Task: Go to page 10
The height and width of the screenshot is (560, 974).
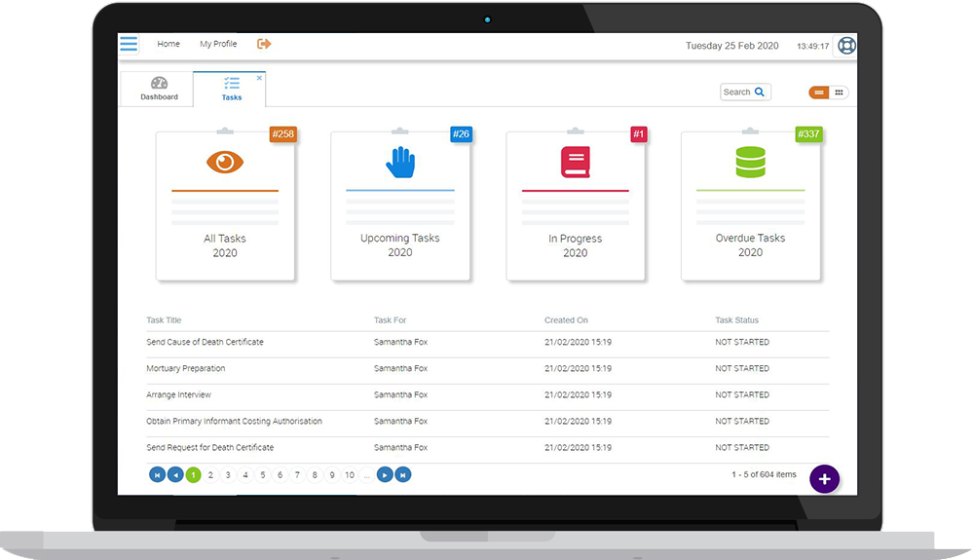Action: [x=350, y=475]
